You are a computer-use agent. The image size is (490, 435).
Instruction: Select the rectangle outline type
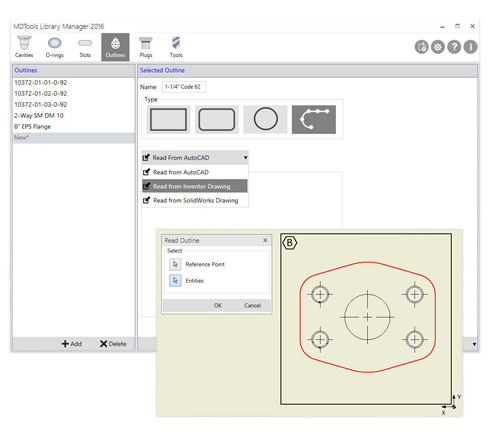(x=168, y=119)
